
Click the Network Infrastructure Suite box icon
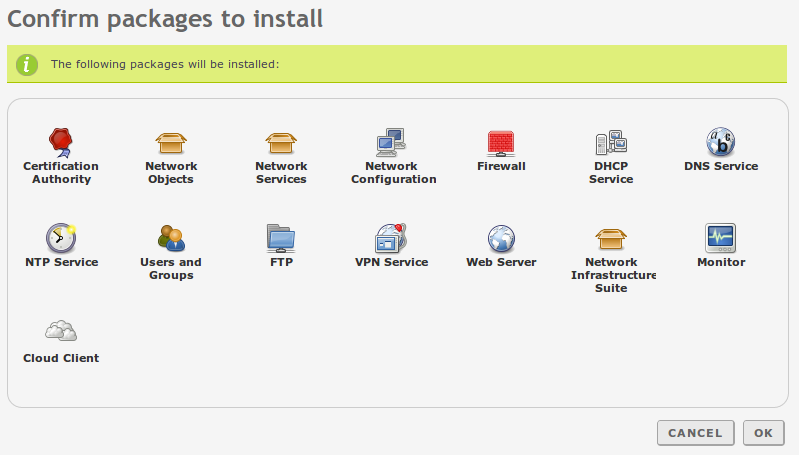[x=611, y=238]
